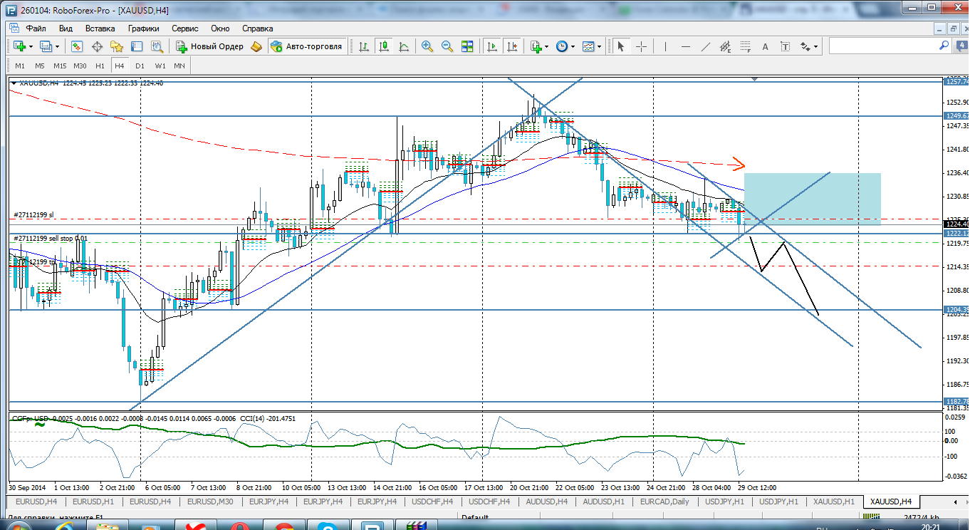Select the W1 timeframe button
Image resolution: width=980 pixels, height=530 pixels.
pos(160,66)
